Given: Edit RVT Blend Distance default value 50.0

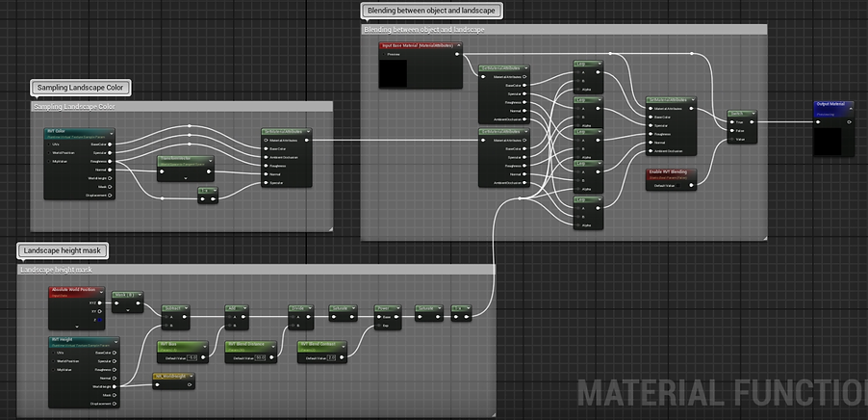Looking at the screenshot, I should [260, 358].
